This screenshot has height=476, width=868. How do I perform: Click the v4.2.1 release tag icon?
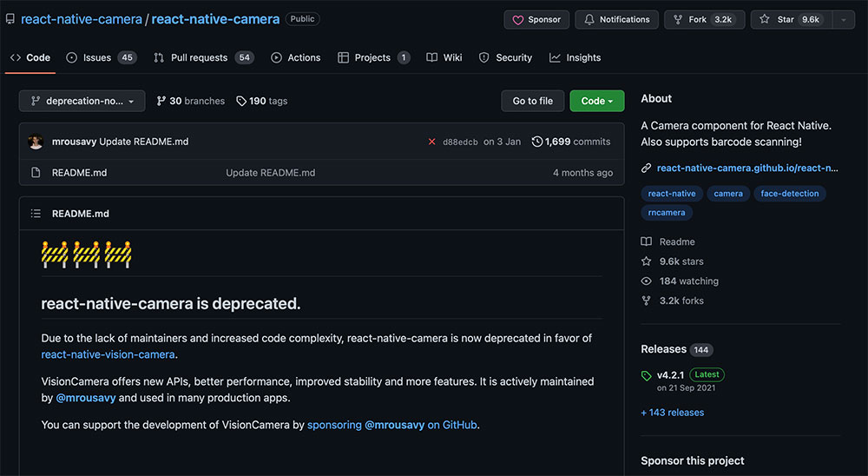[x=646, y=375]
